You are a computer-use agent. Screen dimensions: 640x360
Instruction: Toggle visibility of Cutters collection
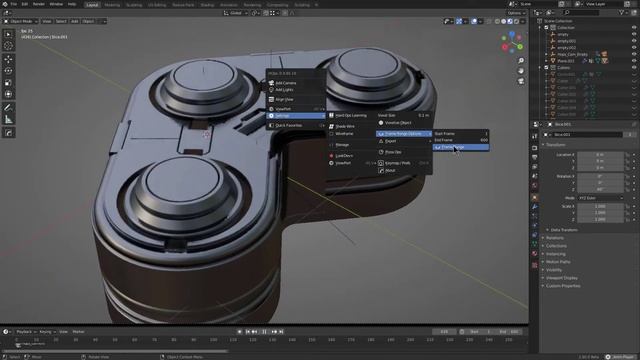[634, 67]
